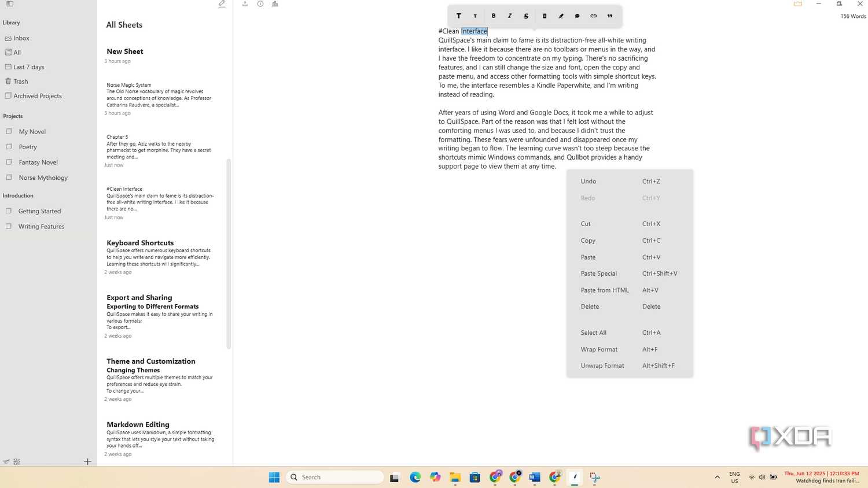Open the sheet info icon
868x488 pixels.
pos(260,4)
